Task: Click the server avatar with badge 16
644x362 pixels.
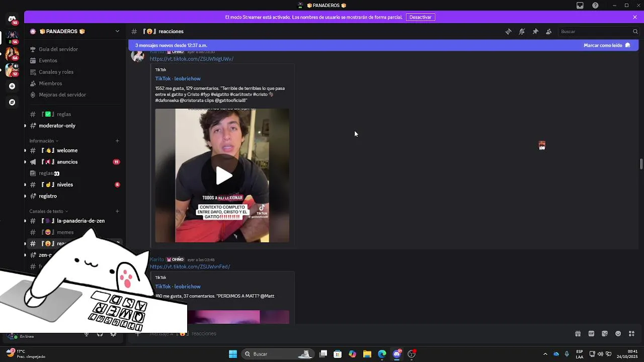Action: (12, 37)
